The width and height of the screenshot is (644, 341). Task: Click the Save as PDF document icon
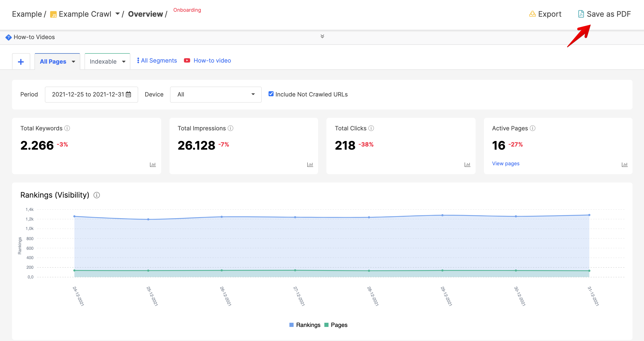581,14
